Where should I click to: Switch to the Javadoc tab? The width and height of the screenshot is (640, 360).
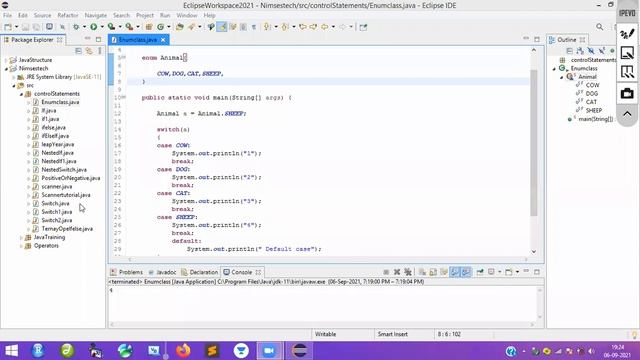click(162, 272)
